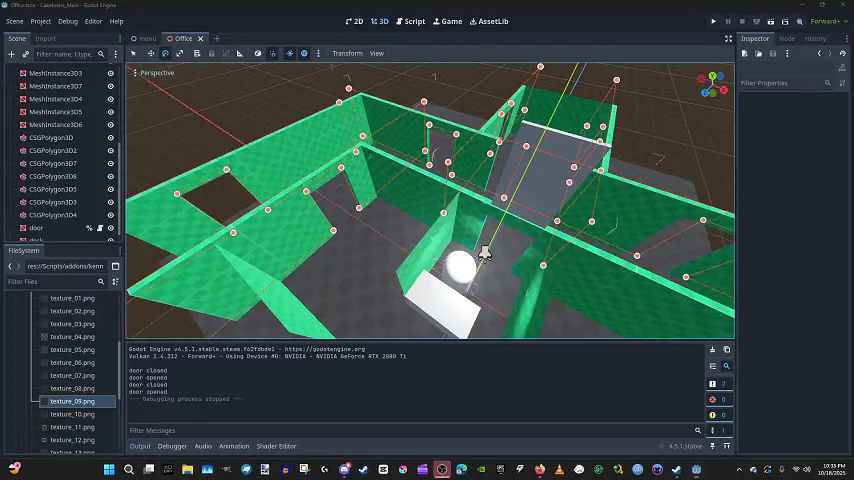Hide the CSGPolygon3D2 node
Screen dimensions: 854x480
click(x=111, y=150)
